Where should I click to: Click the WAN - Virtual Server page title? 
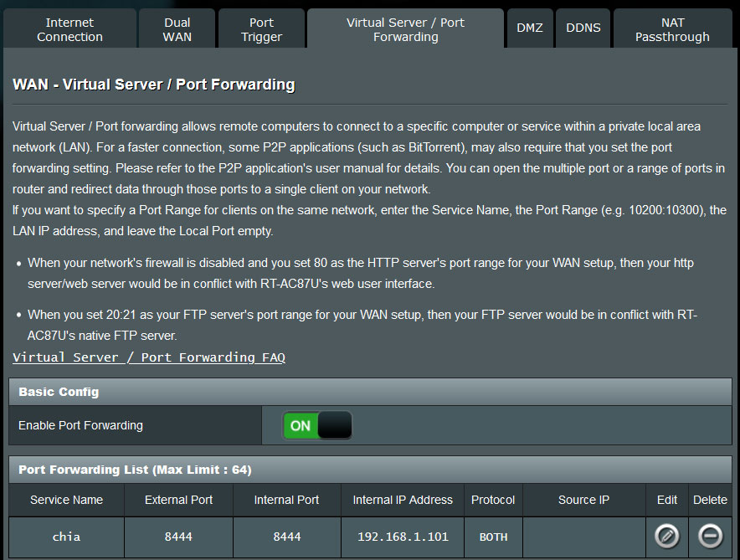(154, 85)
